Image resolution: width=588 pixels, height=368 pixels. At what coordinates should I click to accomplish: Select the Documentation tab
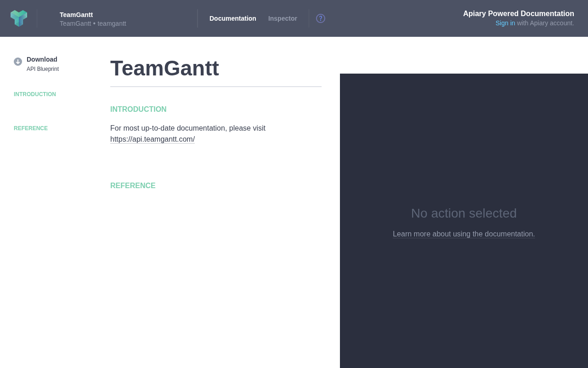233,18
